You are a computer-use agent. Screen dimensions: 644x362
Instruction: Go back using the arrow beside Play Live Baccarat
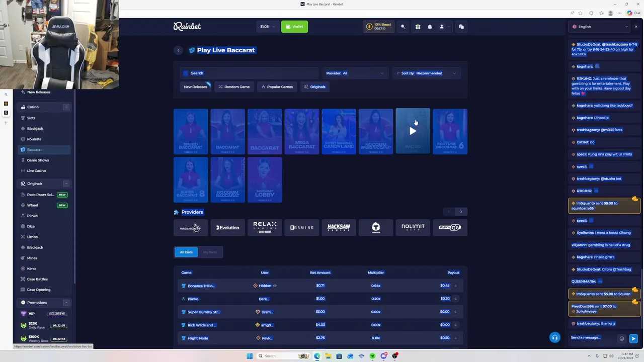[x=178, y=50]
